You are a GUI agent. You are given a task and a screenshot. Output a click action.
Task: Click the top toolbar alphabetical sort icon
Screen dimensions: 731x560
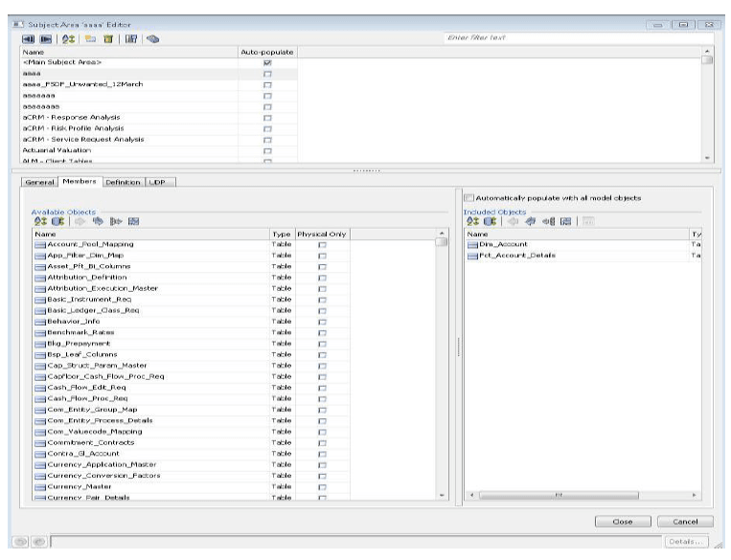(69, 39)
